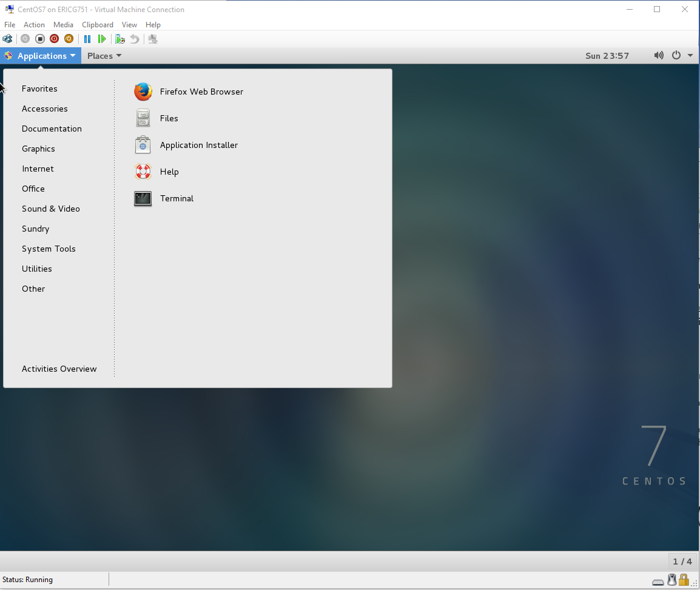Select the Accessories category
700x590 pixels.
click(45, 109)
